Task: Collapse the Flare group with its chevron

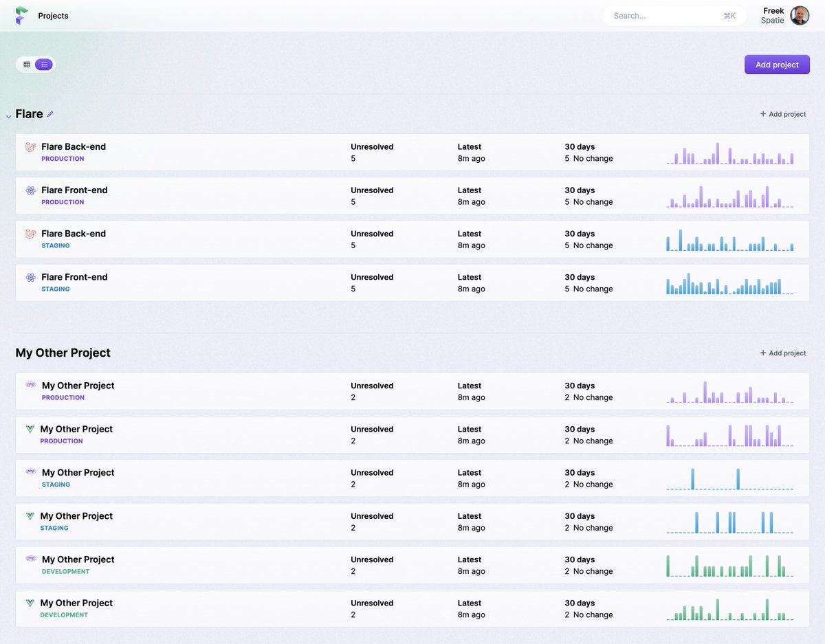Action: pos(8,117)
